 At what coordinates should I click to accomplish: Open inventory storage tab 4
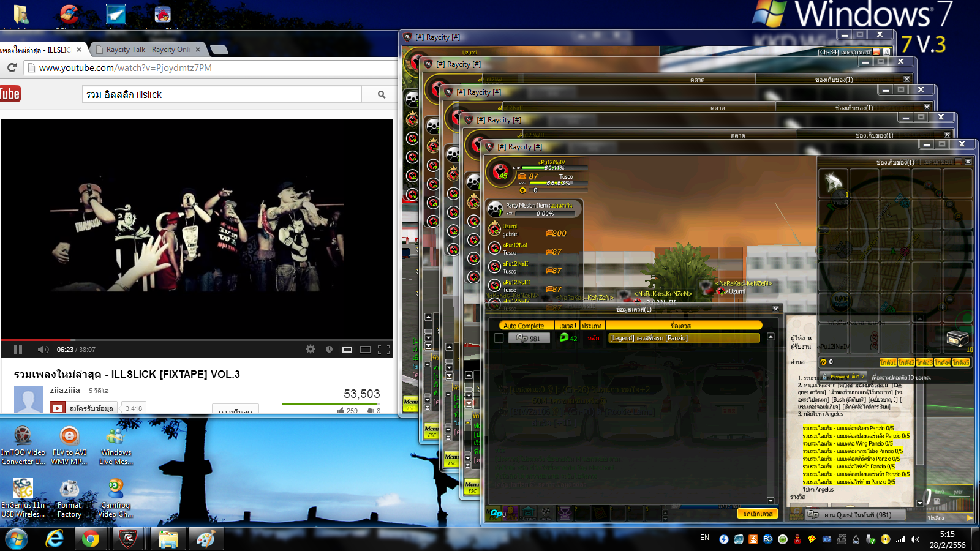click(943, 362)
